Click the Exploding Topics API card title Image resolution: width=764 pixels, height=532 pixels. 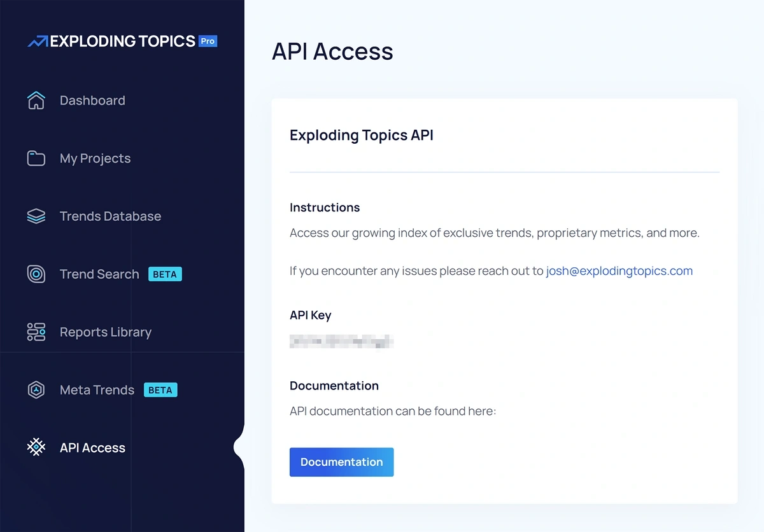pos(362,135)
